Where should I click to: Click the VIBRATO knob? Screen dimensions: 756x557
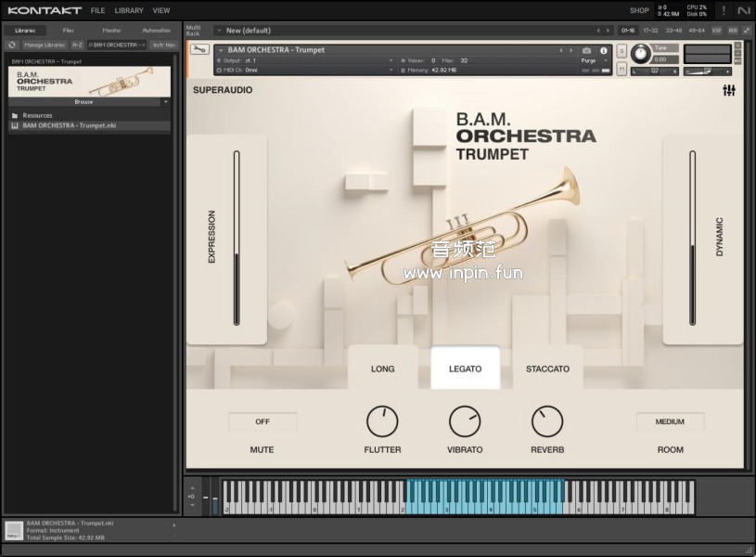point(465,421)
